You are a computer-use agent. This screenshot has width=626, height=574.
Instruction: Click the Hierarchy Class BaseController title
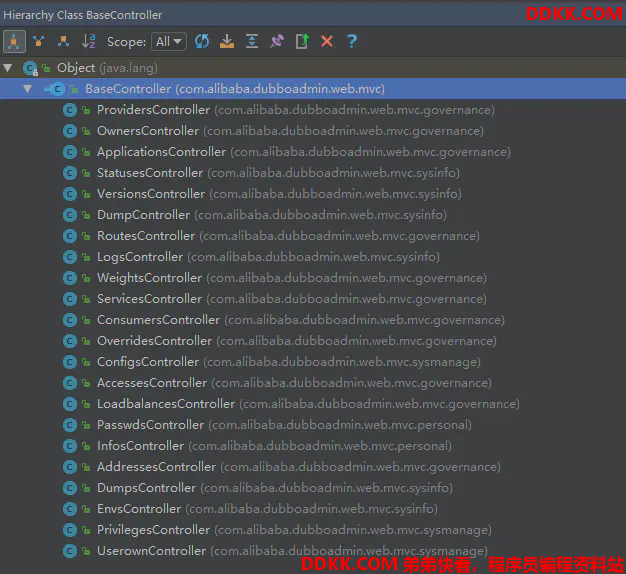point(83,15)
